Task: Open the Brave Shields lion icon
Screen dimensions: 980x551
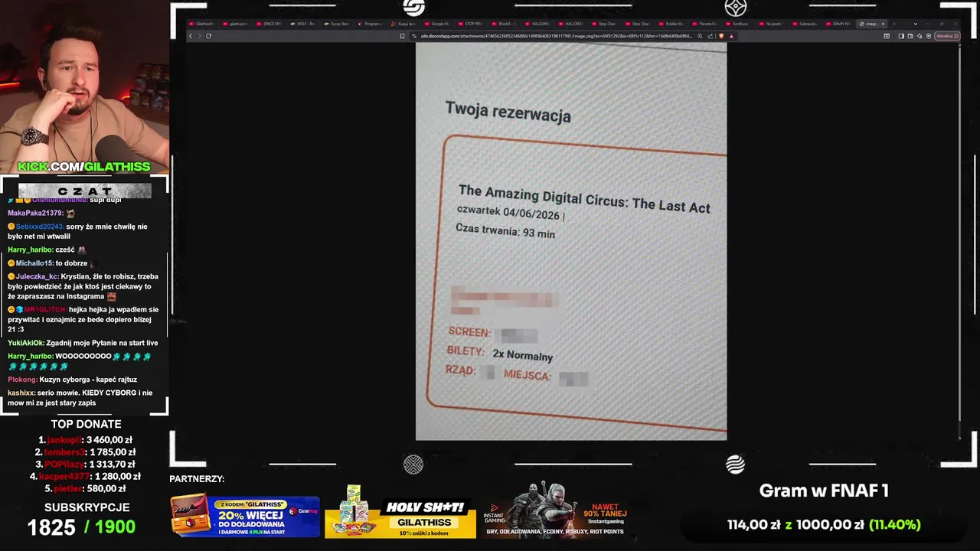Action: click(721, 36)
